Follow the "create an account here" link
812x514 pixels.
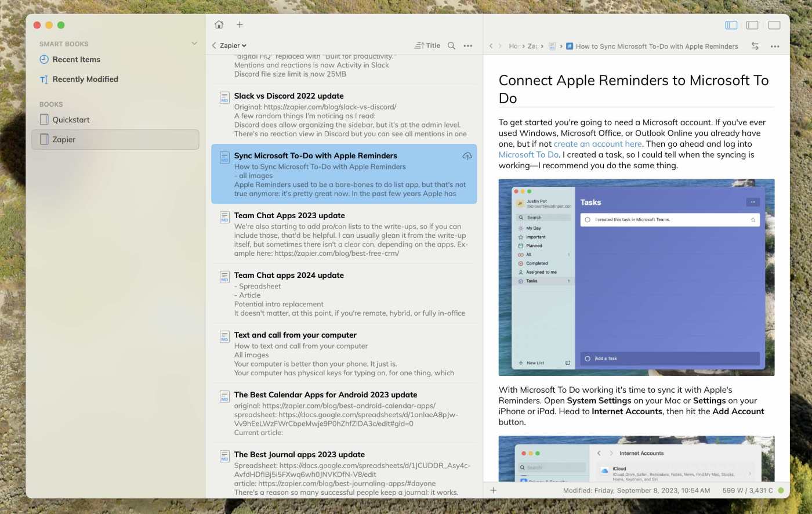coord(597,144)
